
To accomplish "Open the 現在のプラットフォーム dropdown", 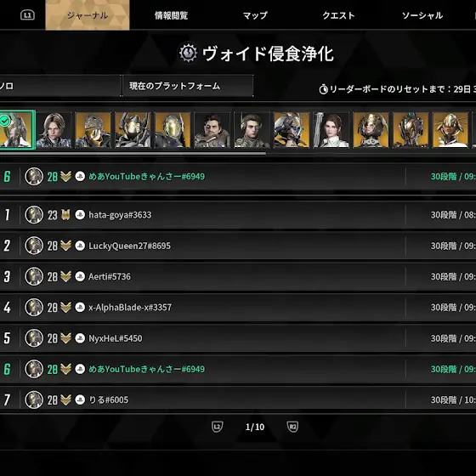I will 188,86.
